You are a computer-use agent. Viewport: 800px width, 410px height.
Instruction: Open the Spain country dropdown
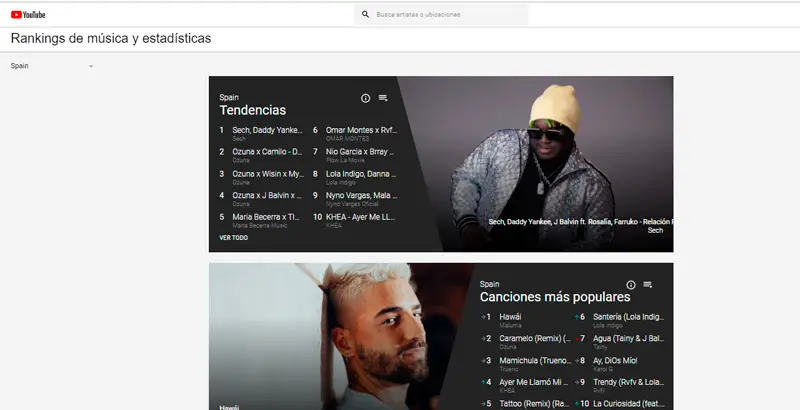52,66
